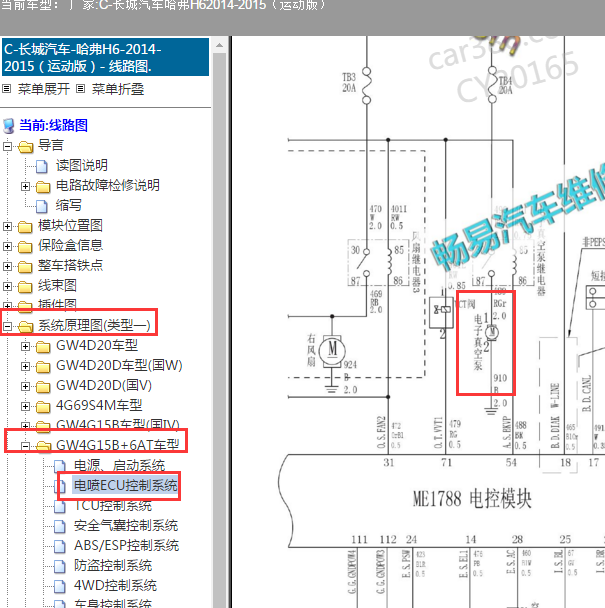Image resolution: width=605 pixels, height=608 pixels.
Task: Click the 菜单展开 expand-all icon
Action: point(6,89)
